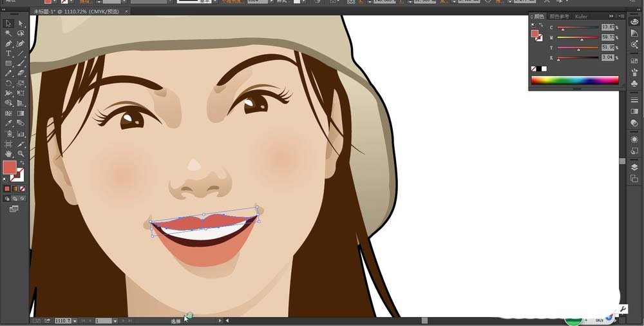
Task: Open the Symbols panel club icon
Action: [634, 84]
